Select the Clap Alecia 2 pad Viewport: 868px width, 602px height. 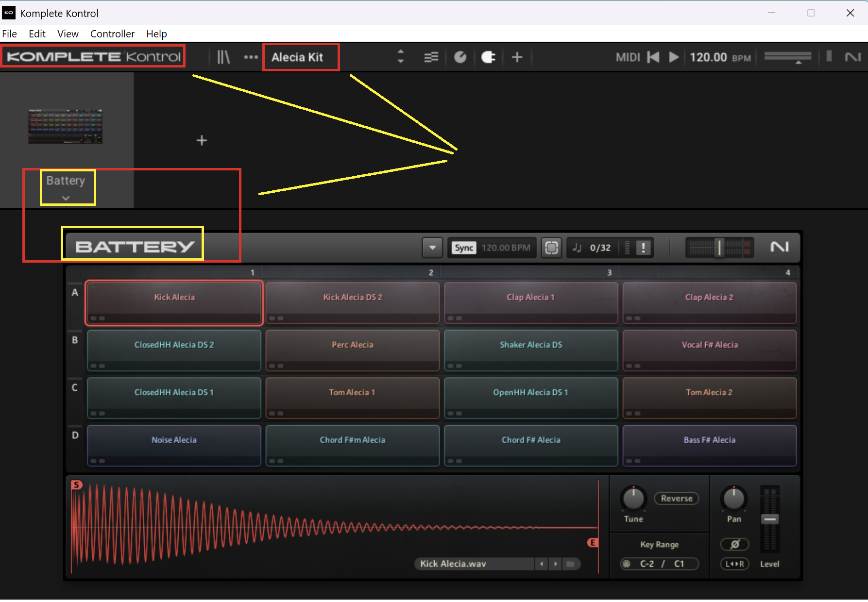point(710,302)
